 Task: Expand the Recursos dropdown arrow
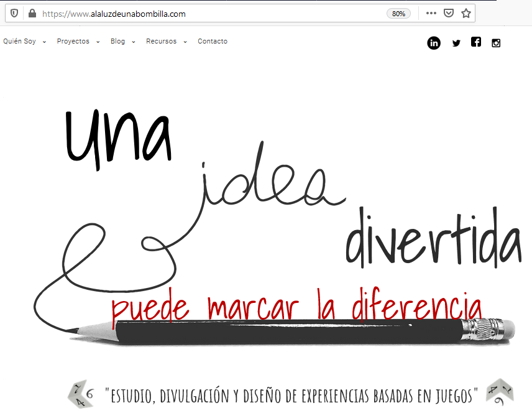point(185,42)
